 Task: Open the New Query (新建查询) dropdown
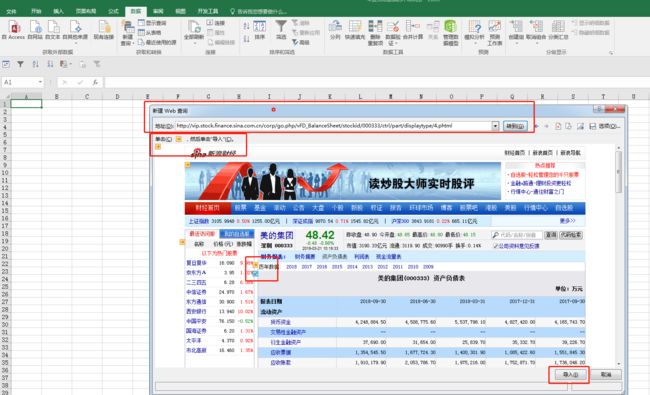click(x=127, y=32)
